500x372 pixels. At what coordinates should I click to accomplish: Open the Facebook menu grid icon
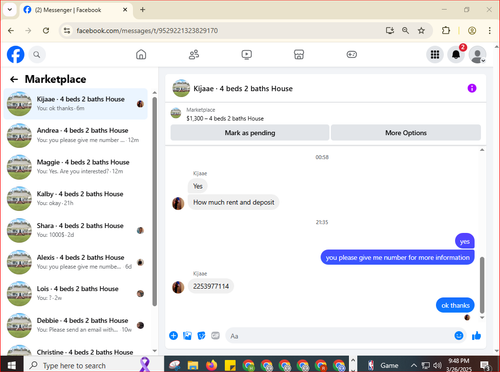[435, 55]
